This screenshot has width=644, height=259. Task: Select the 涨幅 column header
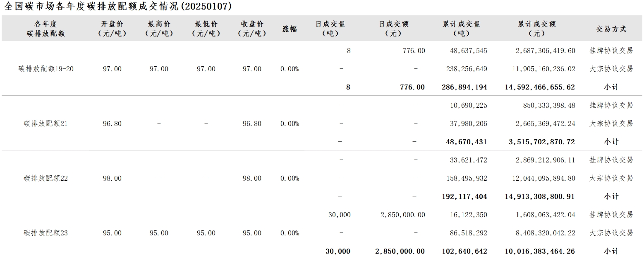click(290, 29)
